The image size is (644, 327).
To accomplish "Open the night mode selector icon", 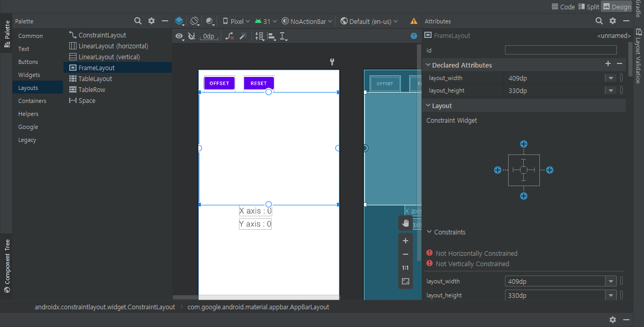I will click(210, 21).
